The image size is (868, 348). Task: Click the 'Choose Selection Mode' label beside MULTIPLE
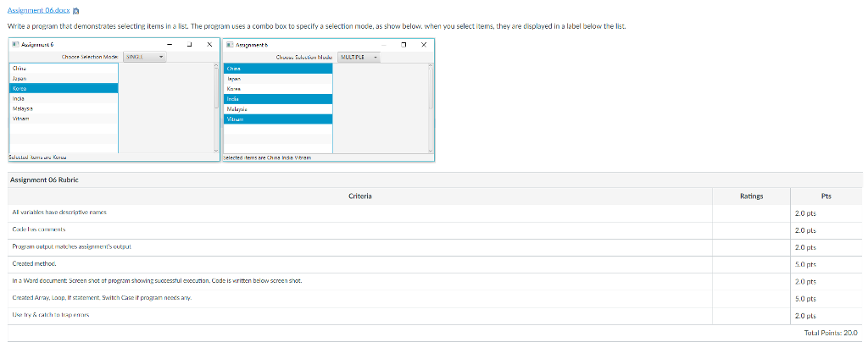tap(304, 57)
